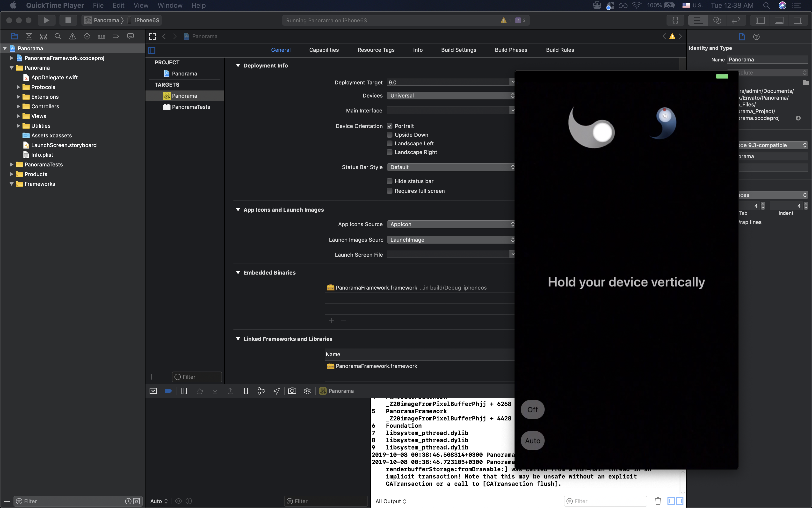The width and height of the screenshot is (812, 508).
Task: Toggle the Navigator pane visibility icon
Action: pos(760,20)
